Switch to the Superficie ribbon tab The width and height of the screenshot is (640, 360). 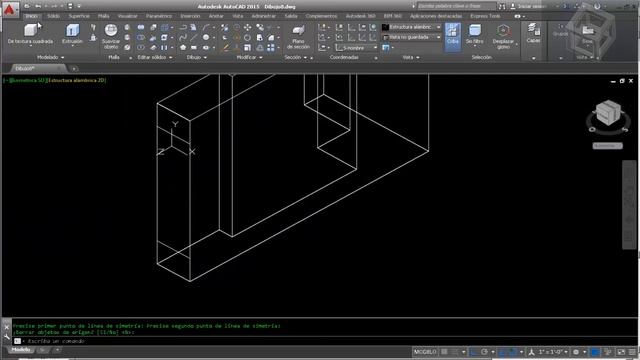coord(79,16)
